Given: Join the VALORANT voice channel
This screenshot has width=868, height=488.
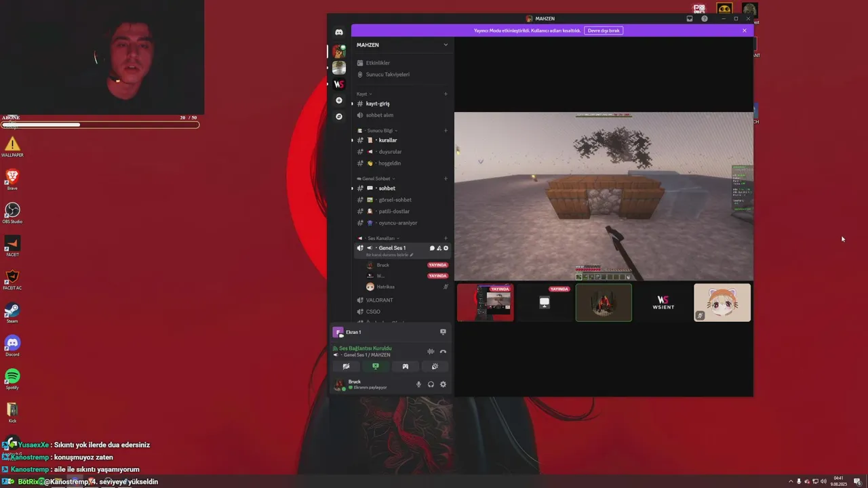Looking at the screenshot, I should (x=402, y=300).
